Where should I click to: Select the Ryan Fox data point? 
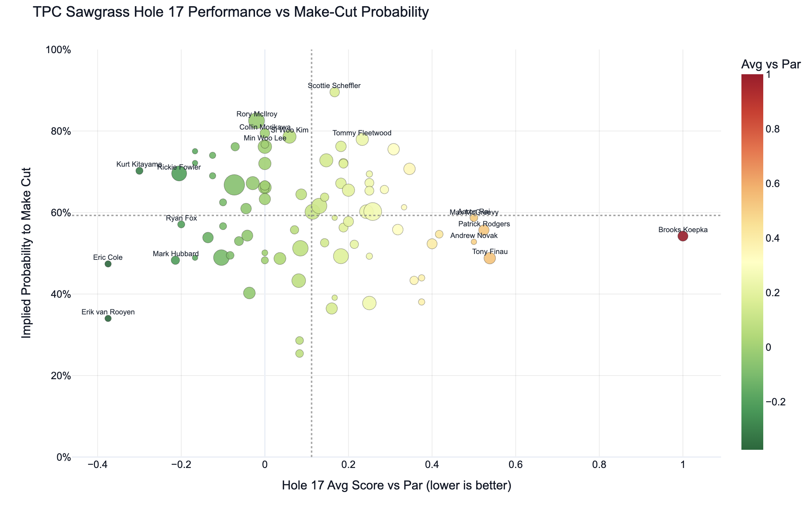click(181, 225)
